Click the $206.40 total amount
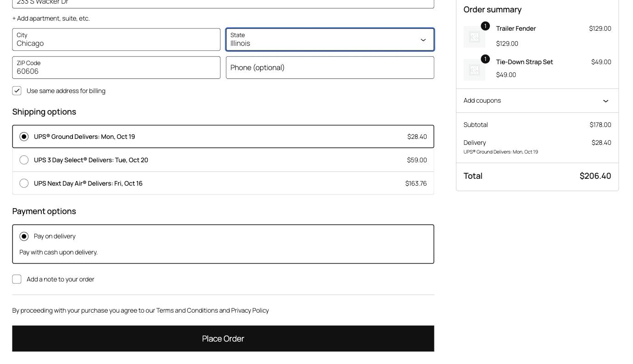633x364 pixels. (x=595, y=176)
